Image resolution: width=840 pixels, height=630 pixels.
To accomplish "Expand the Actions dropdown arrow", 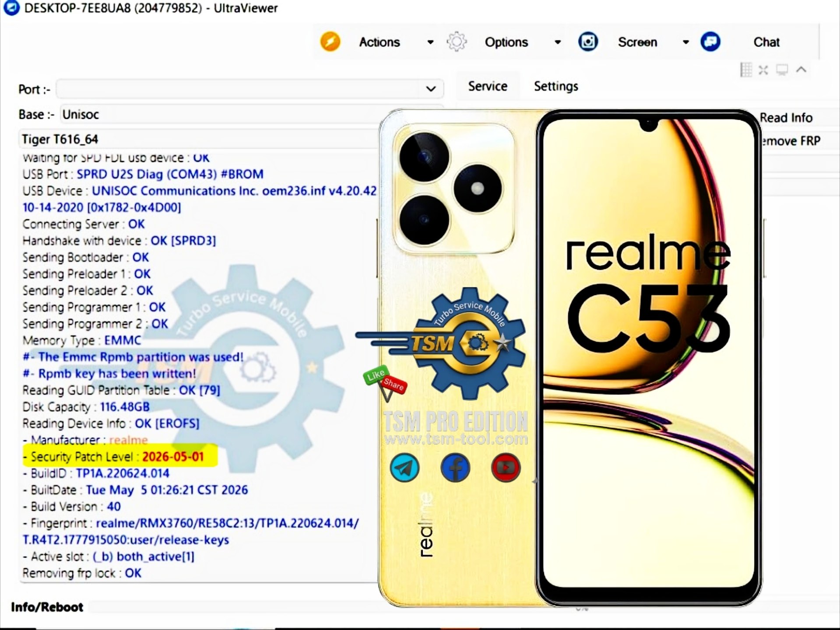I will [430, 42].
